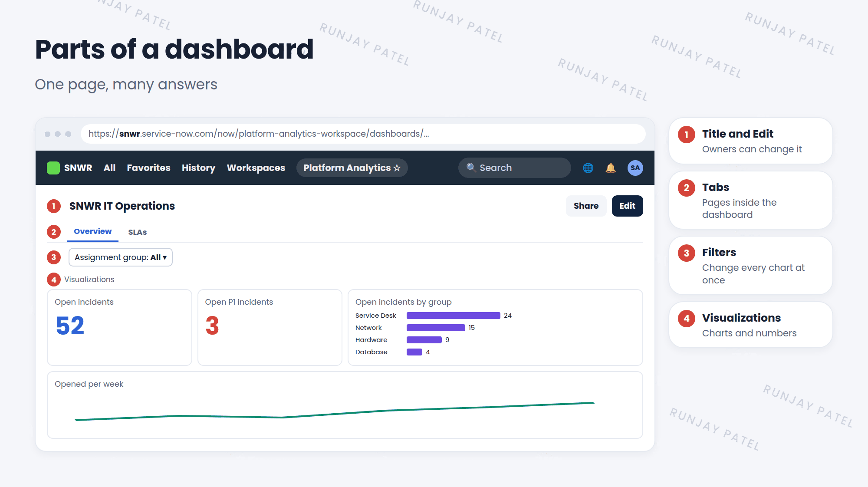Click the Hardware bar in chart
868x487 pixels.
[x=424, y=340]
